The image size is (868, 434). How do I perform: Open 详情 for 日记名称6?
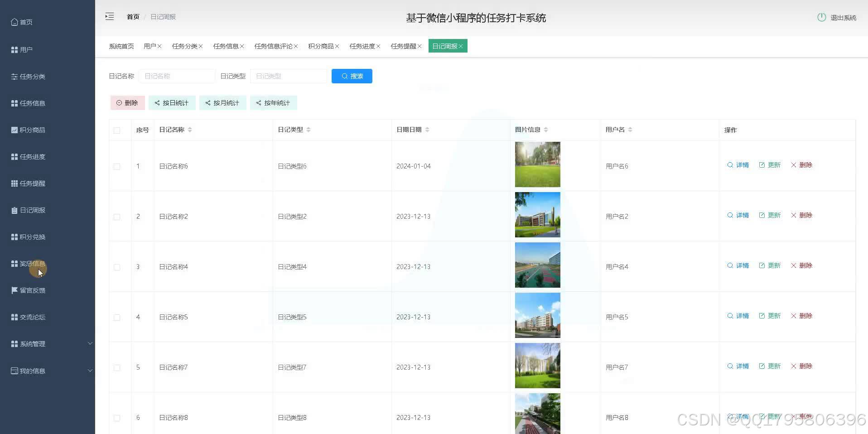coord(738,165)
